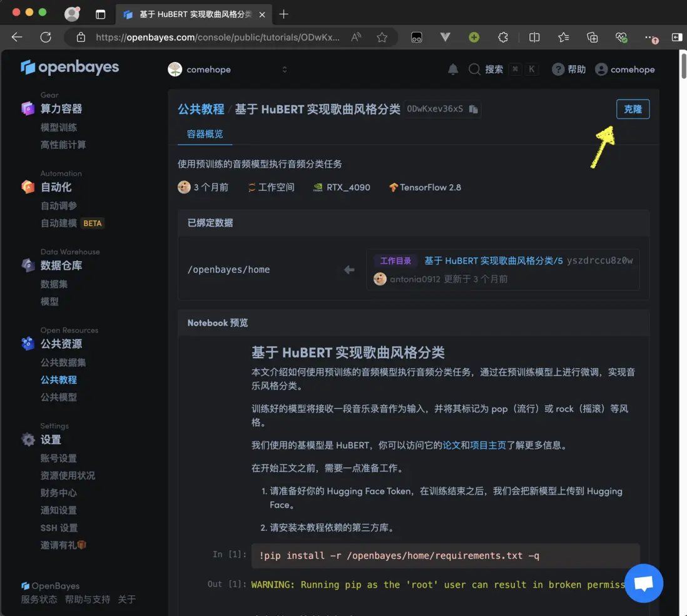Select the RTX_4090 GPU resource tag

click(x=342, y=187)
